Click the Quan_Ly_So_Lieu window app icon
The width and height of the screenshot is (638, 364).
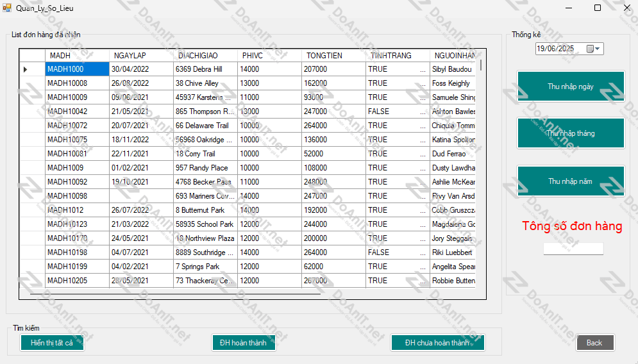[x=7, y=8]
